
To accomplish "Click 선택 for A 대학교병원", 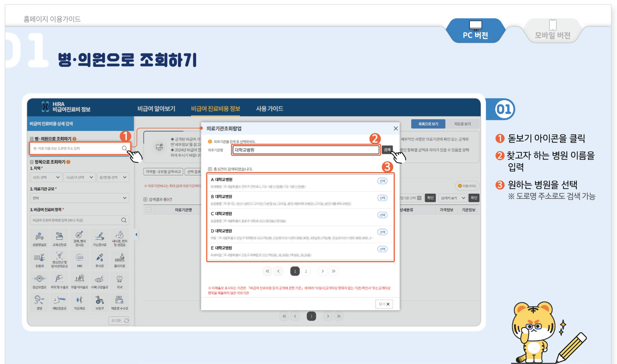I will [382, 181].
